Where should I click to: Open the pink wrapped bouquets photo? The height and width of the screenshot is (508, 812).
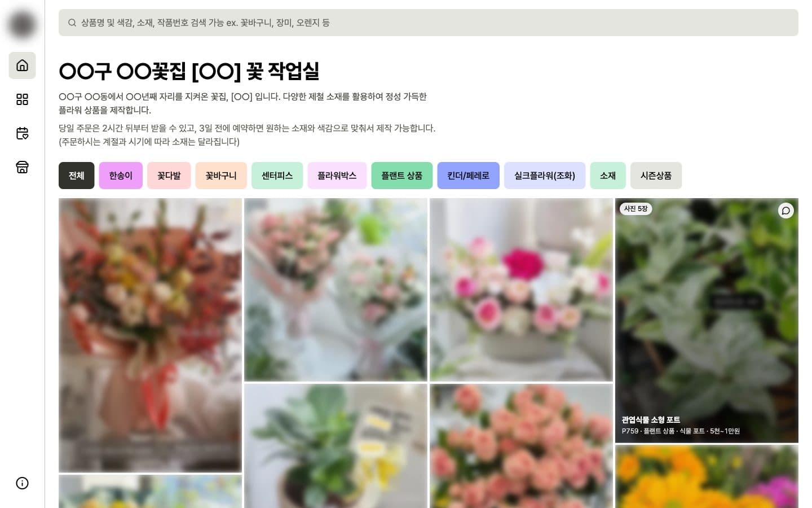click(x=336, y=290)
